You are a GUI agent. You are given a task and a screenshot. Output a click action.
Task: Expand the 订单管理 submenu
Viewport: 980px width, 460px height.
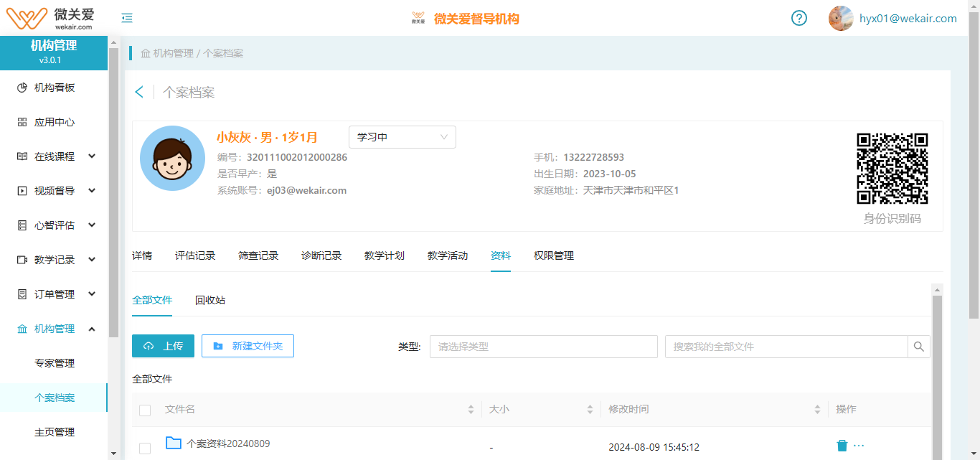(92, 294)
